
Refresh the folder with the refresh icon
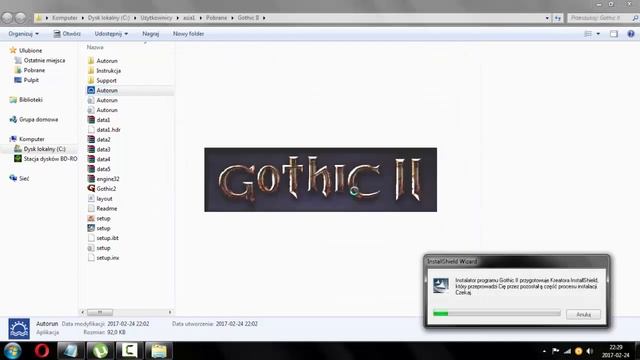(x=558, y=18)
